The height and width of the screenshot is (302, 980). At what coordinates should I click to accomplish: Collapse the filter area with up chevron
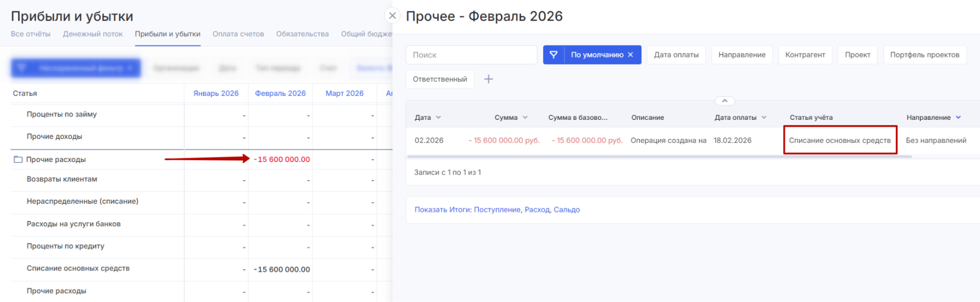tap(725, 101)
